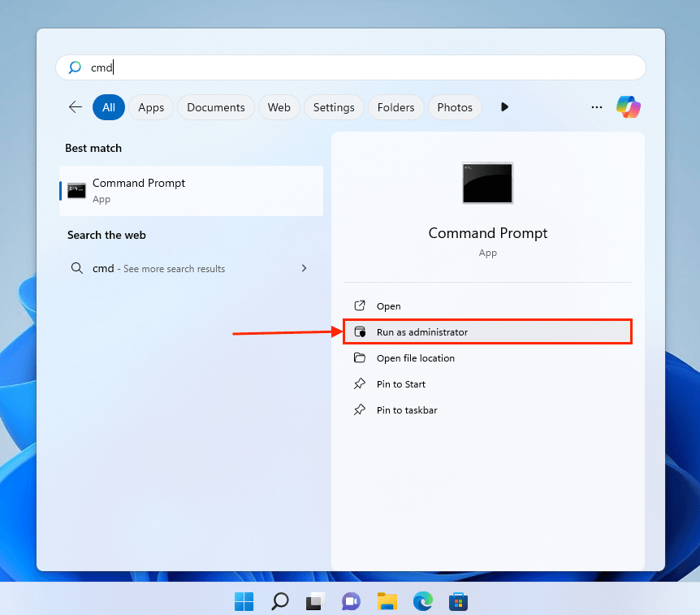
Task: Switch to the Documents filter tab
Action: point(216,107)
